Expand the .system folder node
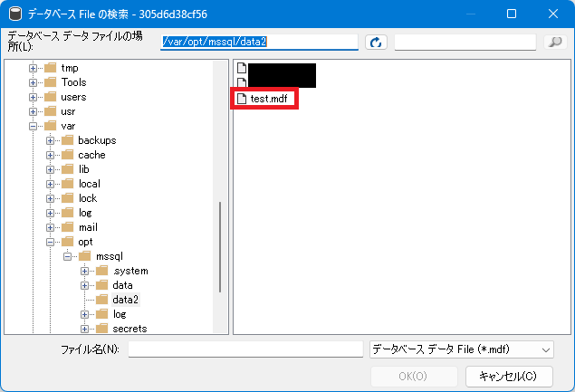Viewport: 575px width, 392px height. (85, 271)
